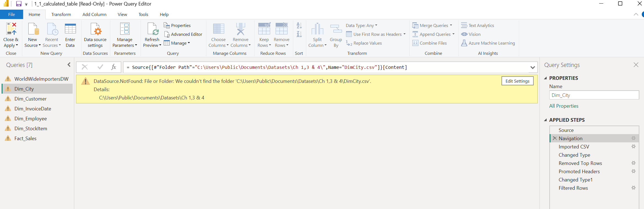Expand the Append Queries dropdown

[x=453, y=34]
